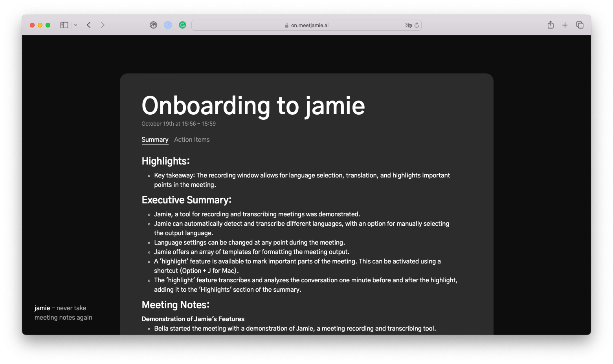
Task: Click the bullet about detecting different languages
Action: [301, 228]
